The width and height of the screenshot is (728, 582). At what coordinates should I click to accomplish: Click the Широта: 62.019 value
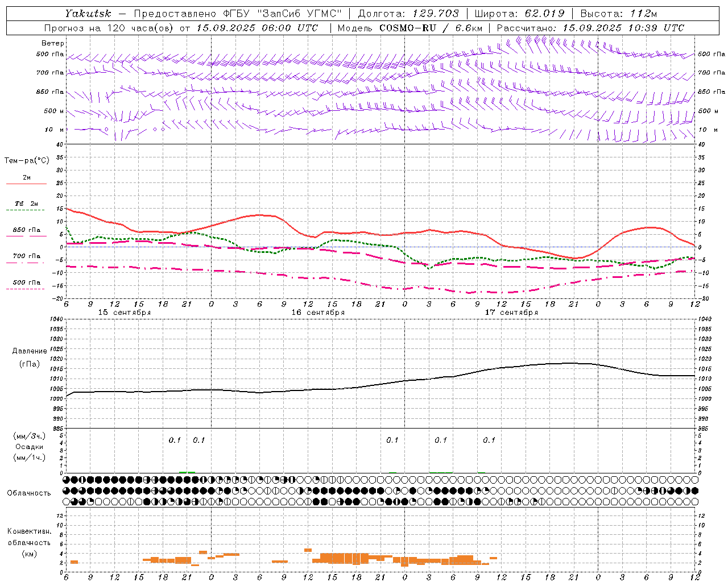click(x=520, y=14)
